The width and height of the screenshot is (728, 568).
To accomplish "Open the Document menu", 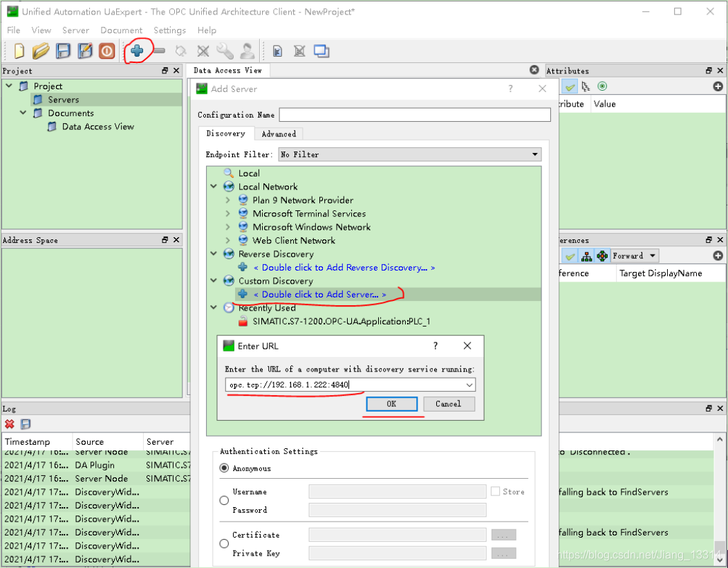I will tap(121, 30).
